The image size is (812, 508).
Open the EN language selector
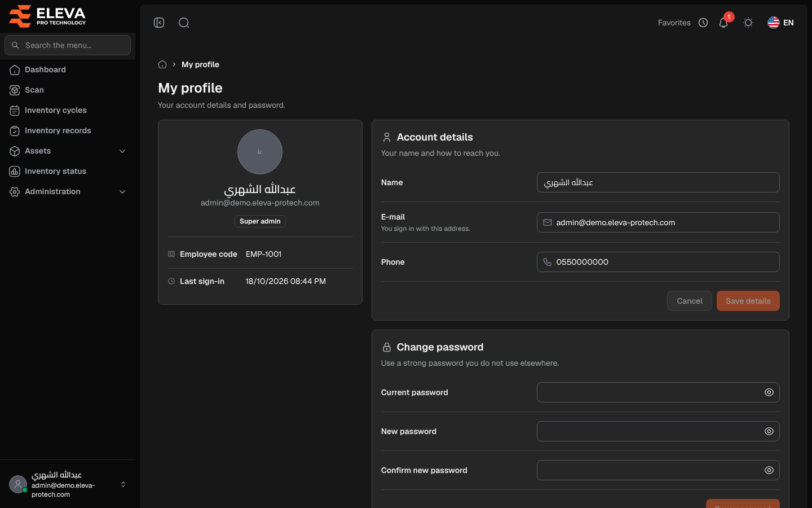pos(781,23)
